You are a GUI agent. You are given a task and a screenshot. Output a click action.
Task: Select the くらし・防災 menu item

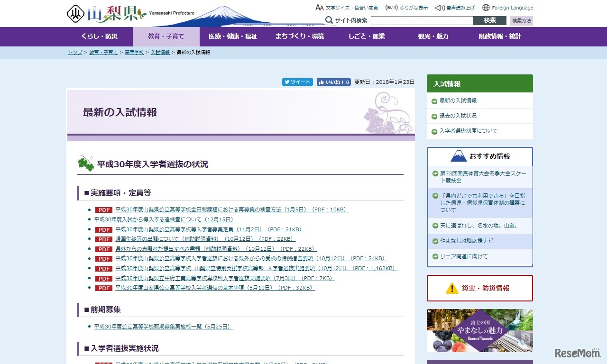click(x=99, y=36)
